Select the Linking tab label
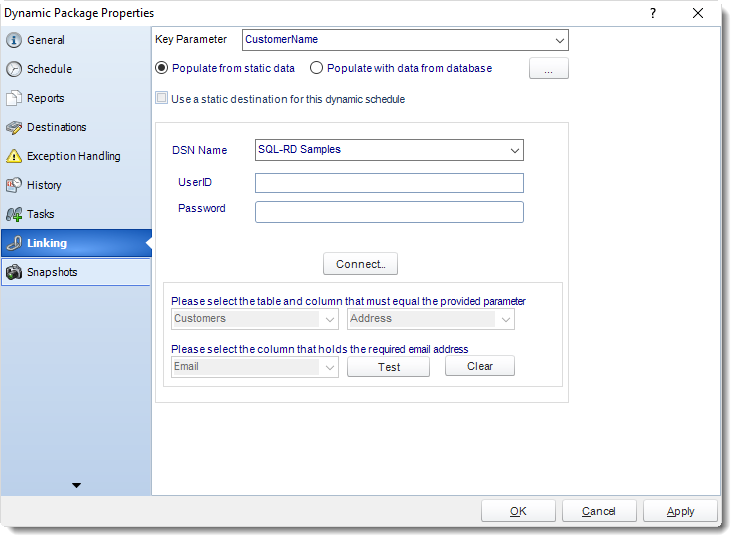The width and height of the screenshot is (737, 542). (47, 243)
